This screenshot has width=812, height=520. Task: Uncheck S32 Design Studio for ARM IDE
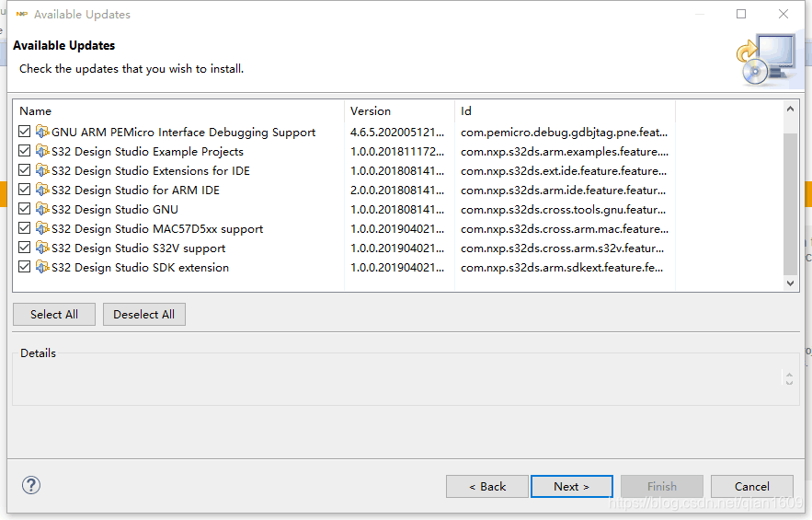25,191
